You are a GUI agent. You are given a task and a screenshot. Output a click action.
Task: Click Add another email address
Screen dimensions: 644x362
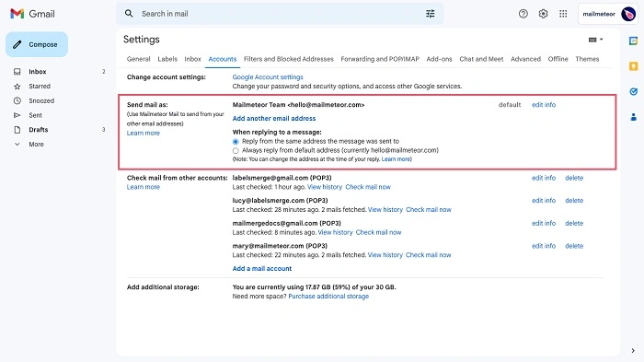point(274,119)
